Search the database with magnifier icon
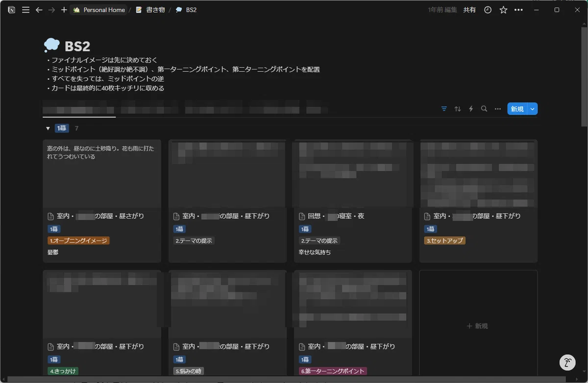 484,109
